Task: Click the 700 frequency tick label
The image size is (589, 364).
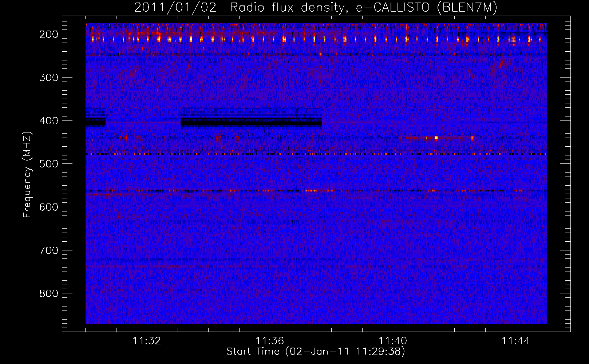Action: point(48,250)
